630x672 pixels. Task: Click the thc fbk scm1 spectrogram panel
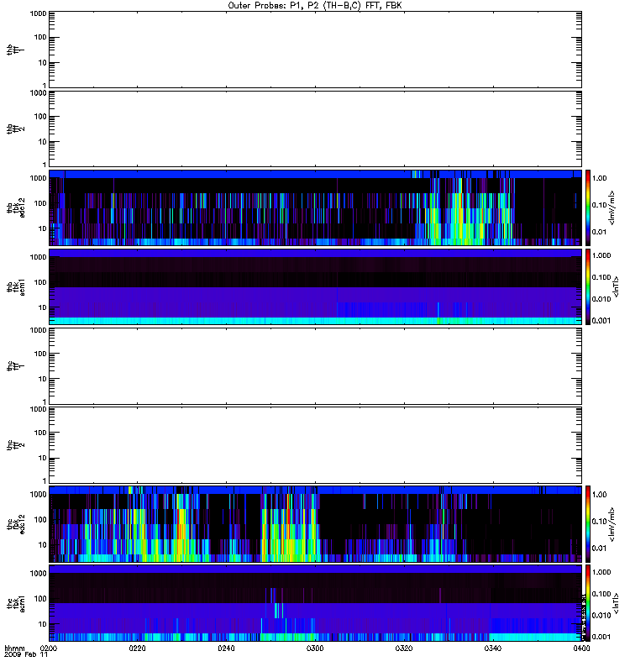click(315, 603)
